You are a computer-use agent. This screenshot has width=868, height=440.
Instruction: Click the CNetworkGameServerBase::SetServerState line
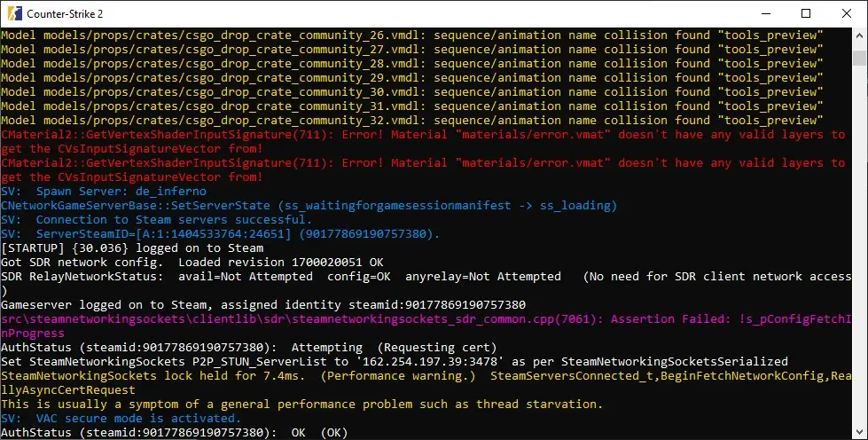[309, 206]
